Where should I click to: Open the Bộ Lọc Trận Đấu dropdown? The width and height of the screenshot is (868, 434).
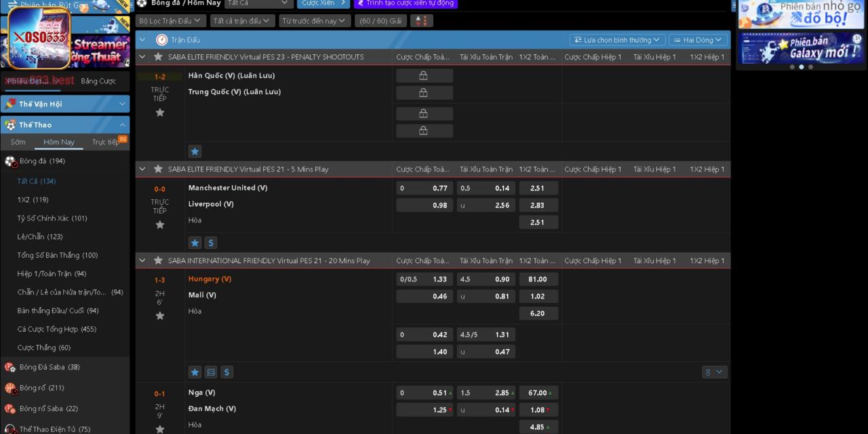pyautogui.click(x=170, y=21)
